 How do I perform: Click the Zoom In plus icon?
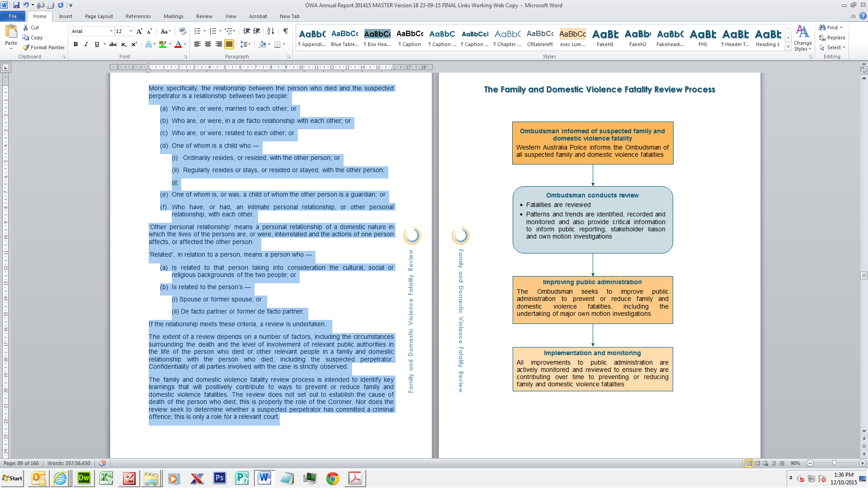[x=863, y=463]
